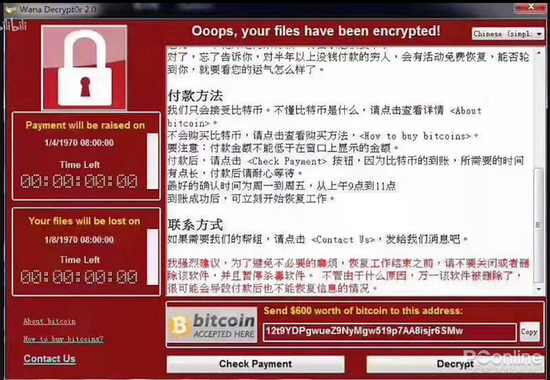
Task: Click the ransom note scrollbar thumb
Action: pyautogui.click(x=539, y=225)
